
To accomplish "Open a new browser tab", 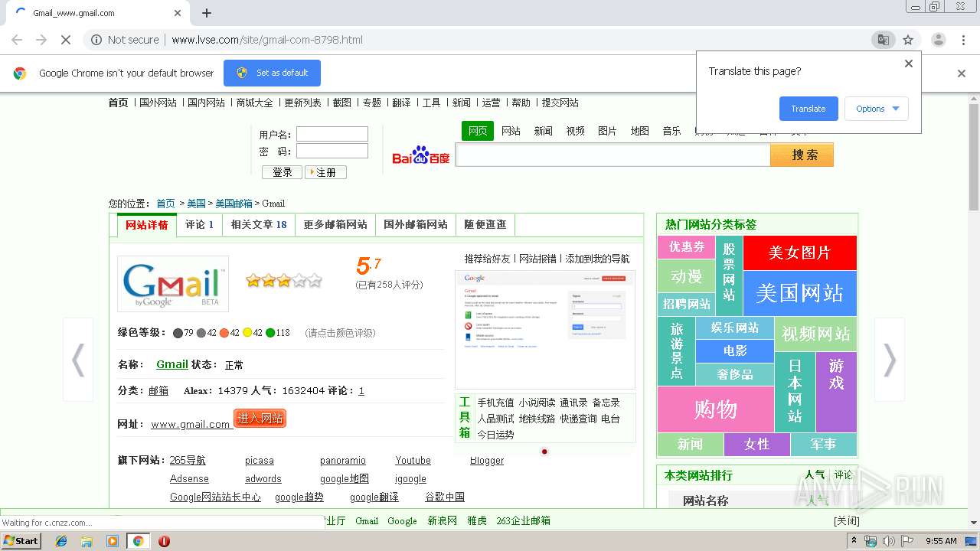I will [x=207, y=13].
